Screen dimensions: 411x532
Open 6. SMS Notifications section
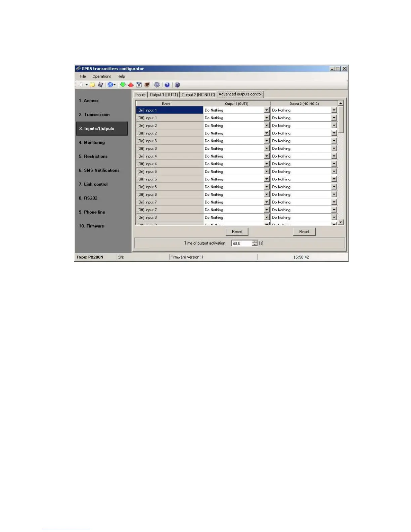99,170
